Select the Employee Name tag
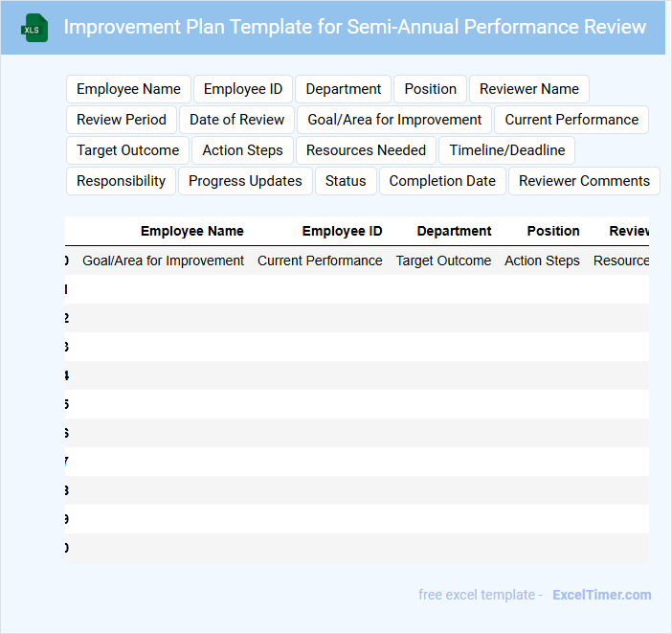The image size is (672, 634). (128, 89)
